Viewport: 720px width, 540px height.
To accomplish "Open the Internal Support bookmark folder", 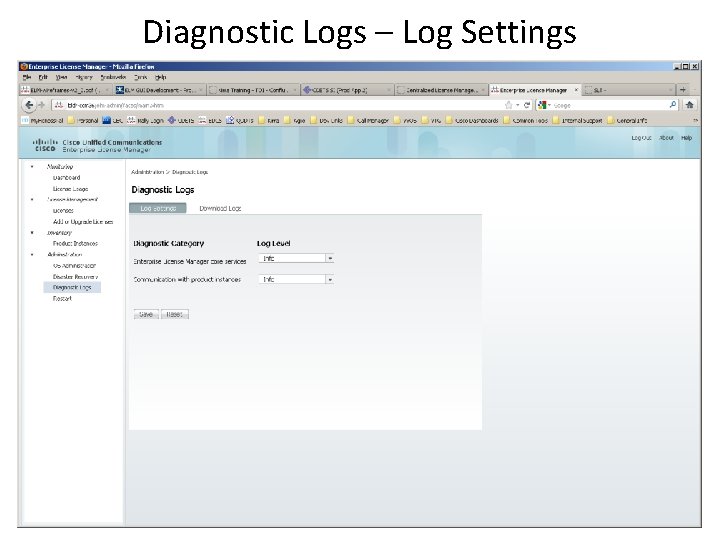I will [x=578, y=120].
